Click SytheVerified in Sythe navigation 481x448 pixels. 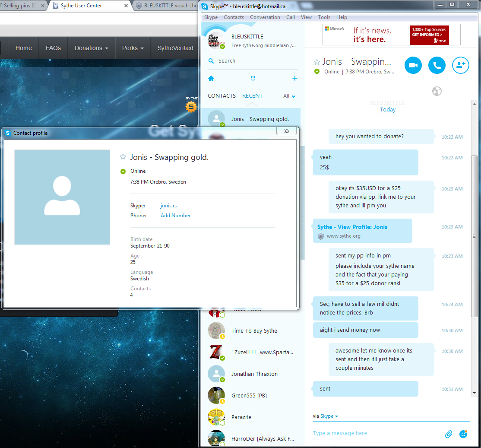[175, 48]
